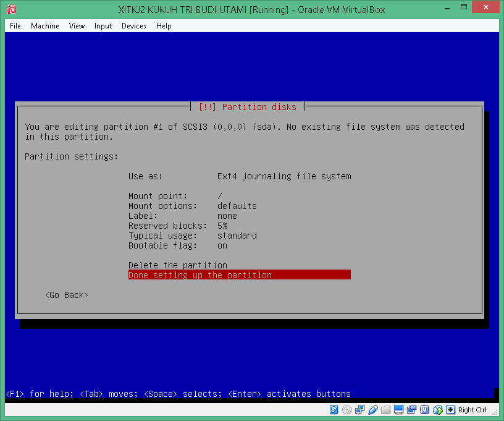Viewport: 504px width, 421px height.
Task: Click the VirtualBox title bar app icon
Action: click(x=11, y=9)
